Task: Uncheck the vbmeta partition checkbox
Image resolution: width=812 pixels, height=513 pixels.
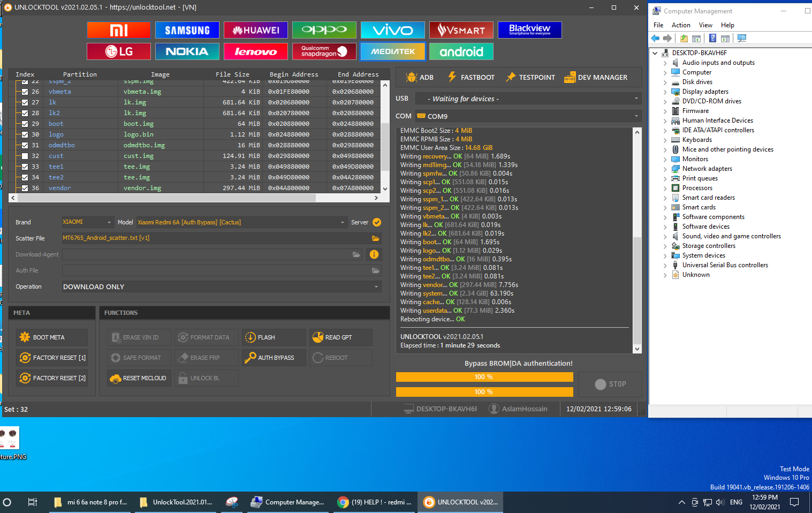Action: point(25,92)
